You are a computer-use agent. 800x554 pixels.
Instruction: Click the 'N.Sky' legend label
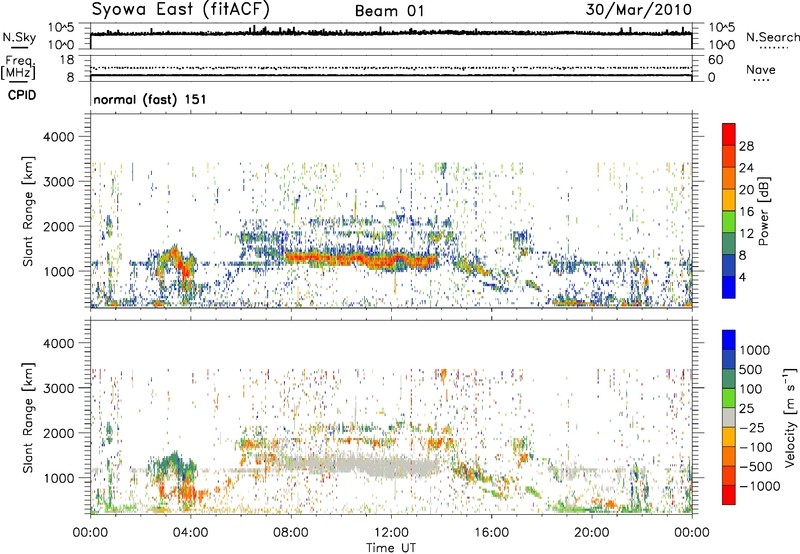click(x=19, y=37)
